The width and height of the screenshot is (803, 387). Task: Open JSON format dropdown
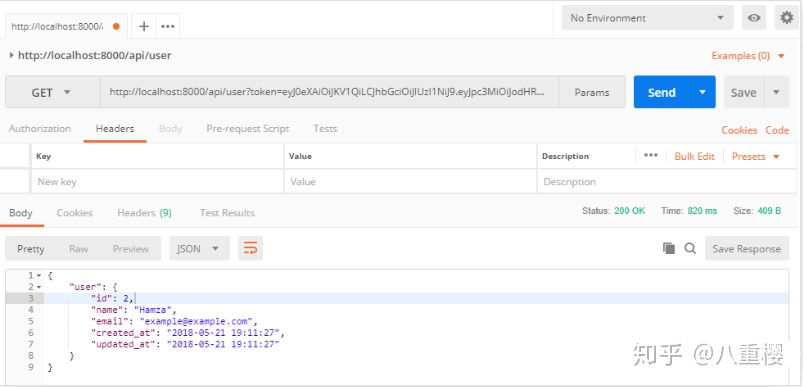click(199, 249)
